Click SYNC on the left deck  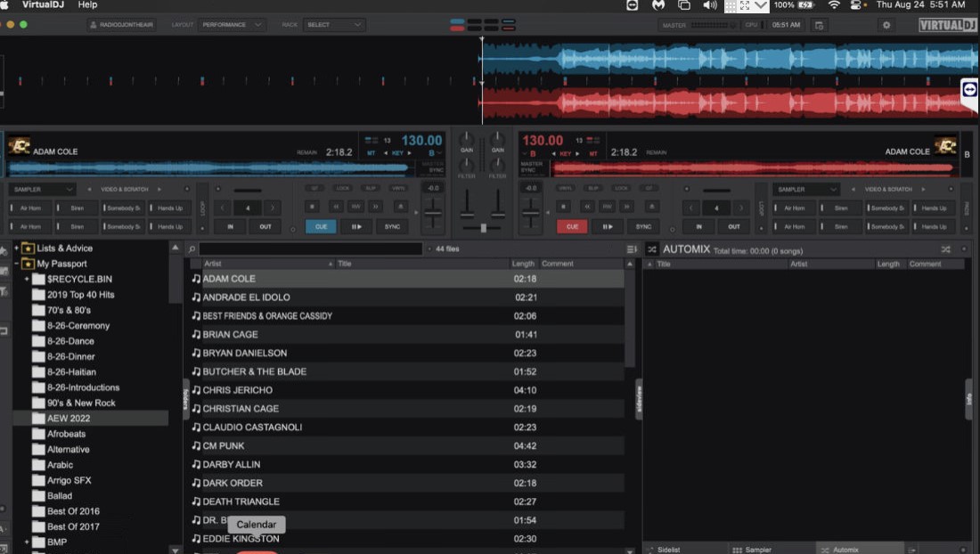tap(393, 227)
